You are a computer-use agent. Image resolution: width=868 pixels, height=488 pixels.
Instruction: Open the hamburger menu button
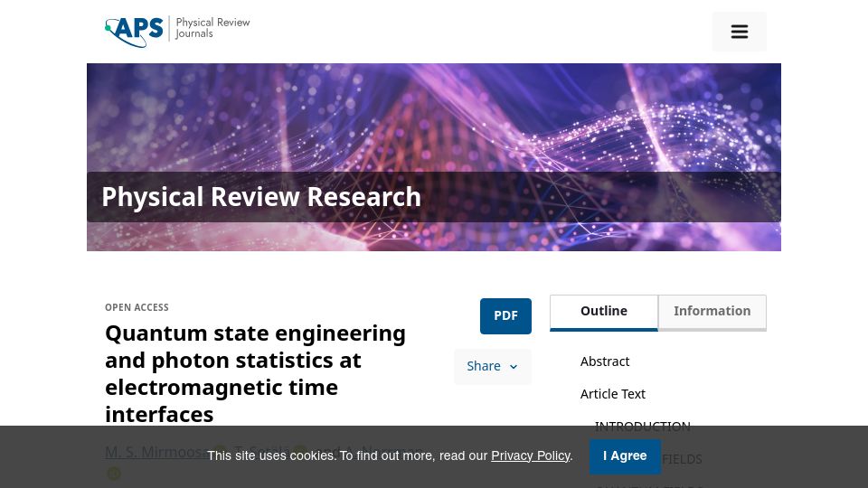pyautogui.click(x=739, y=32)
